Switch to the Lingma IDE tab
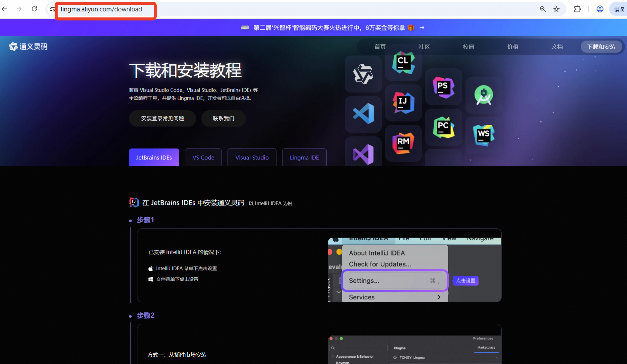Viewport: 627px width, 364px height. coord(304,157)
